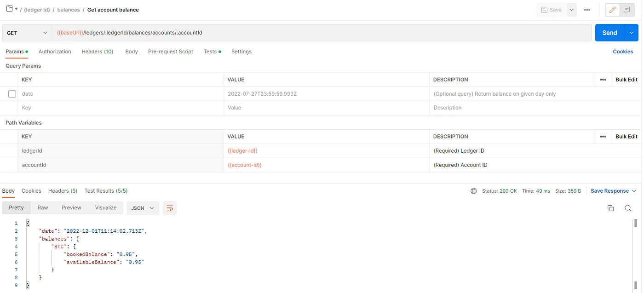View Test Results (5/5) tab
The image size is (644, 293).
pyautogui.click(x=106, y=191)
